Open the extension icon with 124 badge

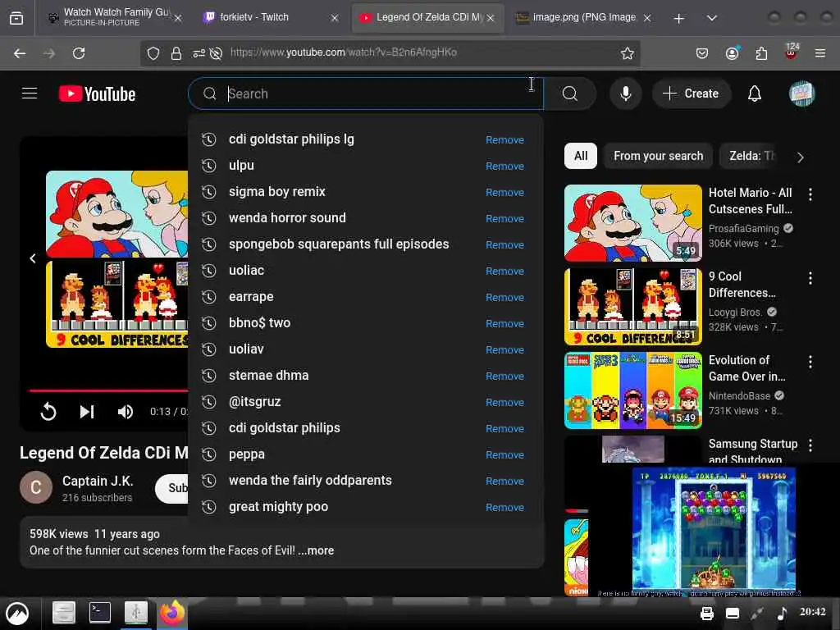[x=792, y=52]
